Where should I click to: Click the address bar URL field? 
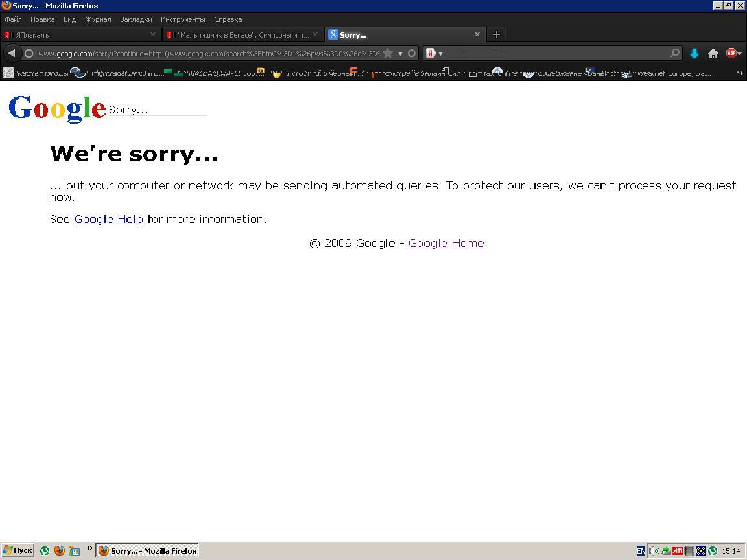(207, 53)
